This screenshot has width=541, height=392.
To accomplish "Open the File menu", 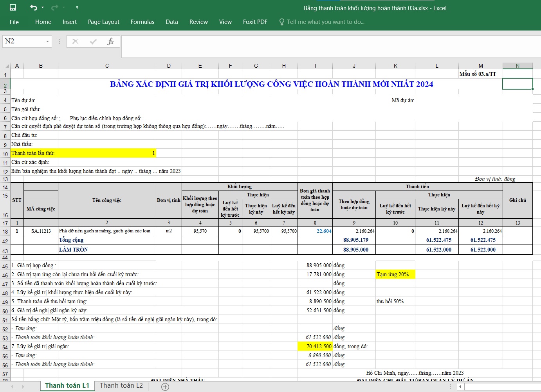I will point(14,22).
